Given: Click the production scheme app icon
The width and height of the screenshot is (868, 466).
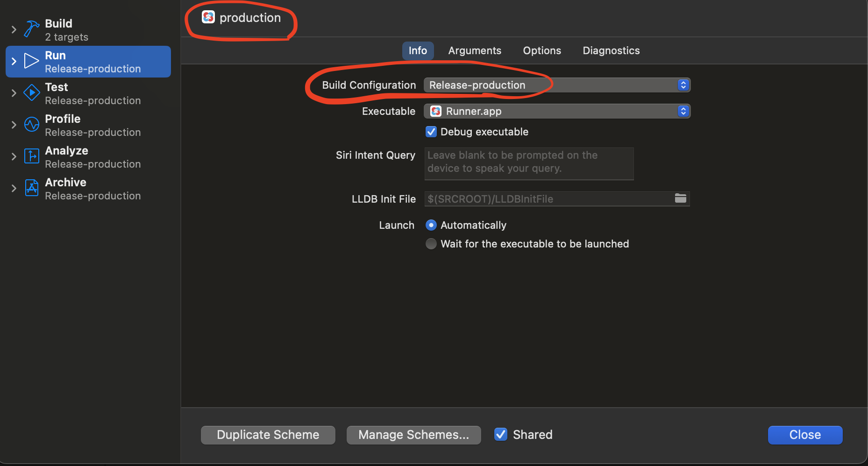Looking at the screenshot, I should [x=208, y=17].
